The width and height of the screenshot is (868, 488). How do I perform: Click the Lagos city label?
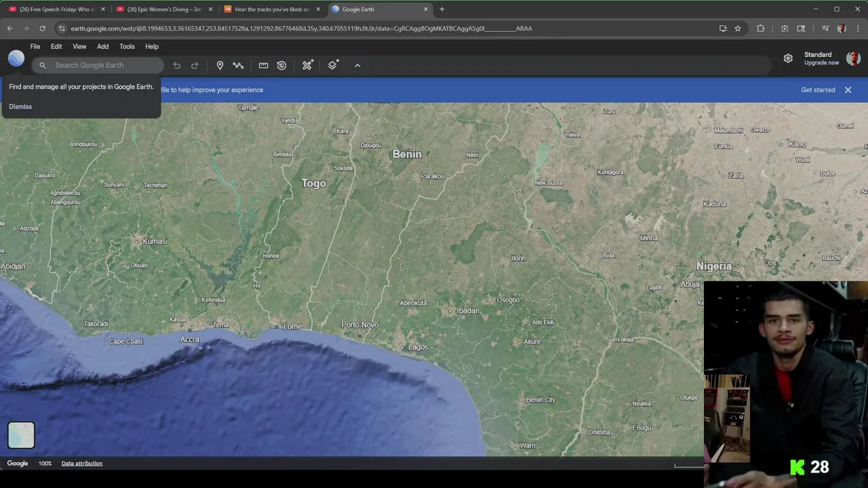point(418,347)
